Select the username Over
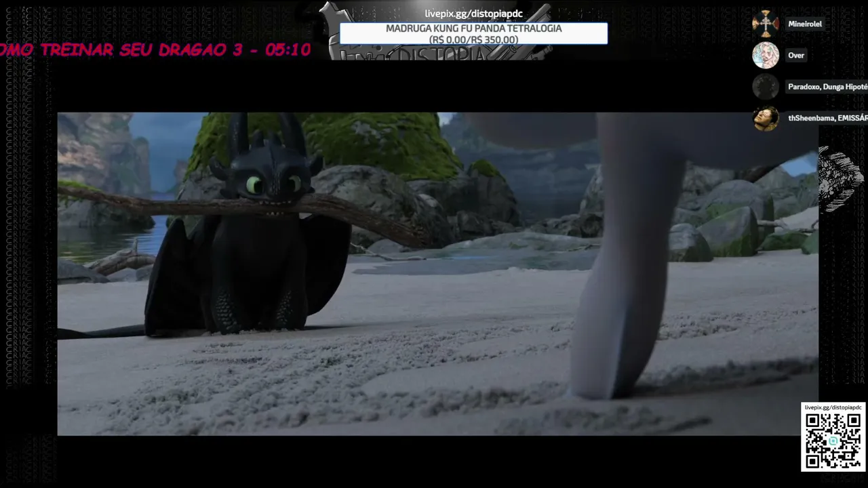The width and height of the screenshot is (868, 488). pyautogui.click(x=796, y=56)
